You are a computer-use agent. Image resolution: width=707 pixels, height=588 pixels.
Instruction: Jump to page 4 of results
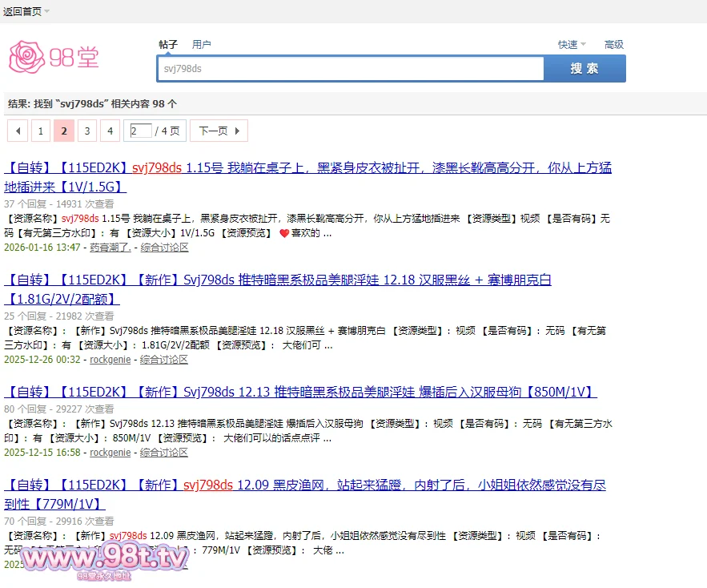point(109,130)
